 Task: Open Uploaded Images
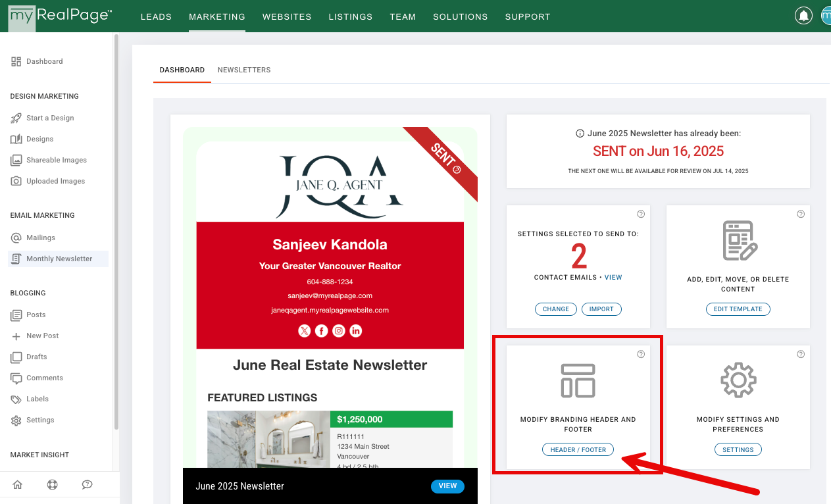coord(57,181)
